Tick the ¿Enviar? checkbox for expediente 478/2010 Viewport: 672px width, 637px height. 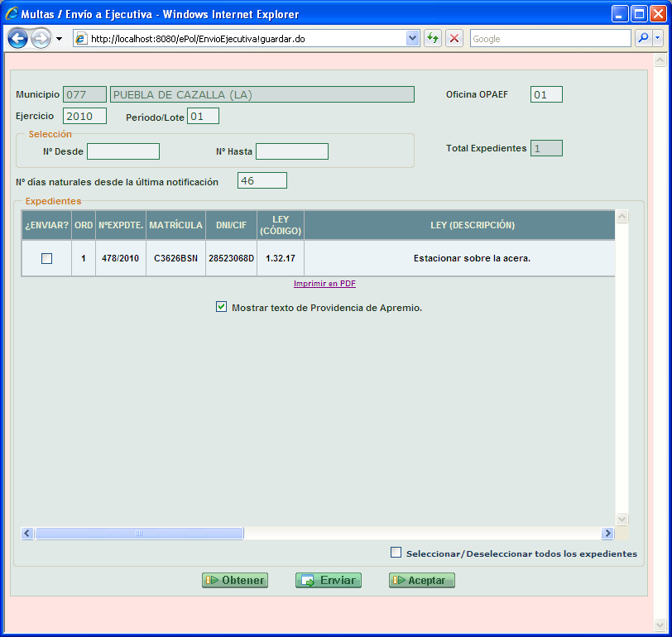pyautogui.click(x=46, y=259)
